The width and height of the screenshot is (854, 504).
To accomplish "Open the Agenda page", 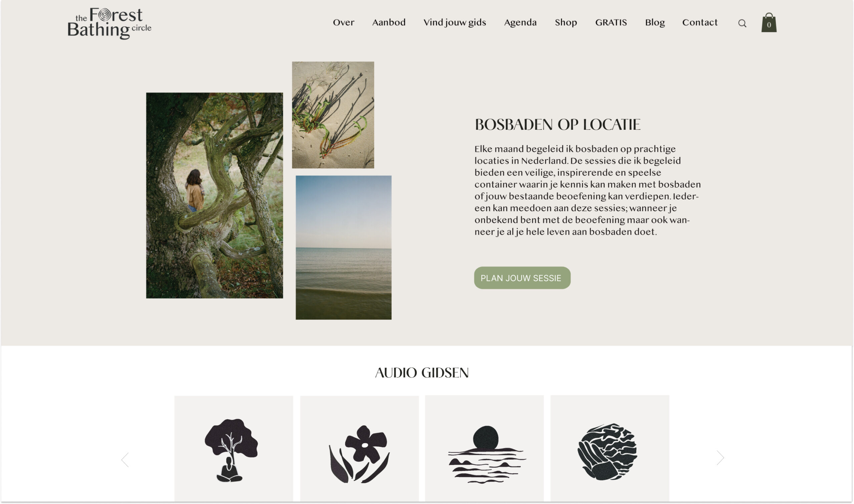I will pyautogui.click(x=520, y=22).
